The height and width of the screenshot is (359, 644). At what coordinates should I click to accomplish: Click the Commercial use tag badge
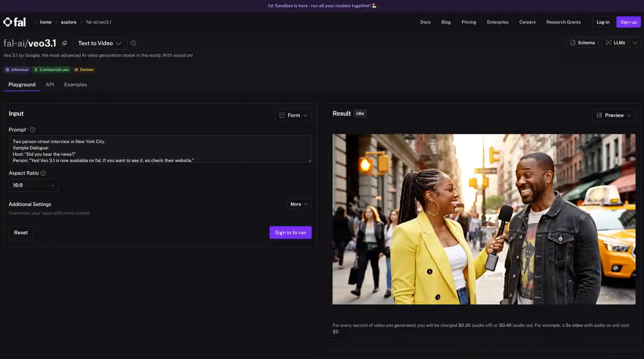point(51,70)
